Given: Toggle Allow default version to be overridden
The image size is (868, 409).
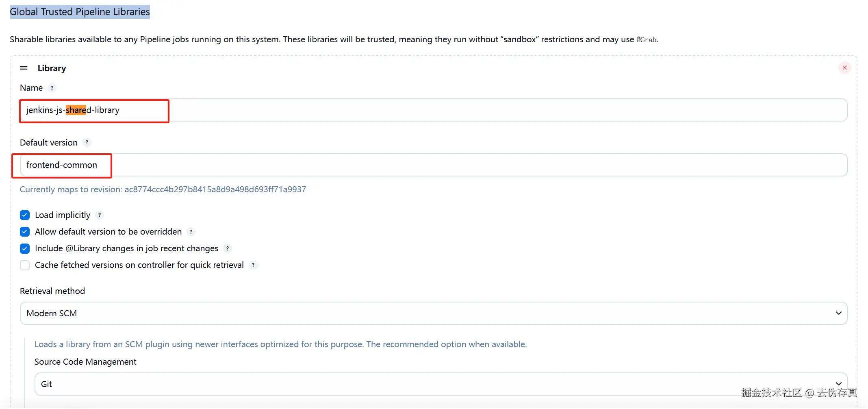Looking at the screenshot, I should coord(25,232).
